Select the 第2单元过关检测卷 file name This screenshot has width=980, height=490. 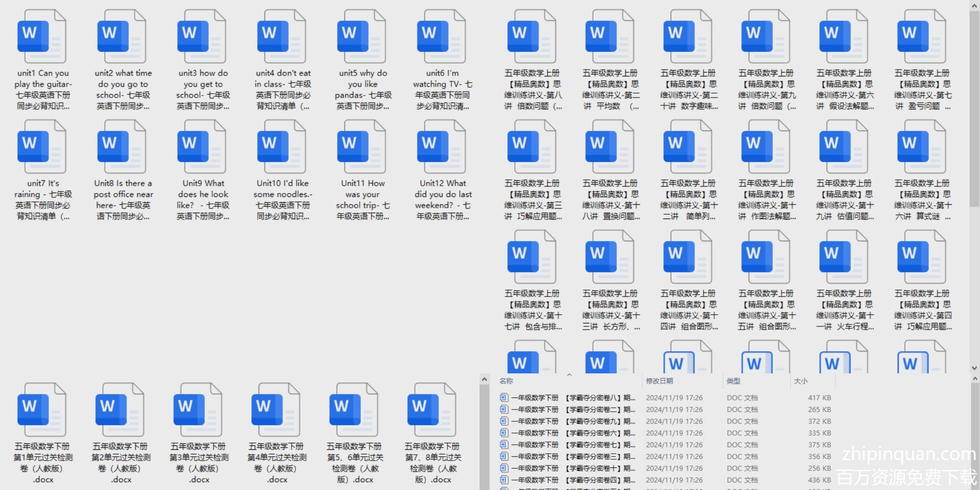[121, 463]
